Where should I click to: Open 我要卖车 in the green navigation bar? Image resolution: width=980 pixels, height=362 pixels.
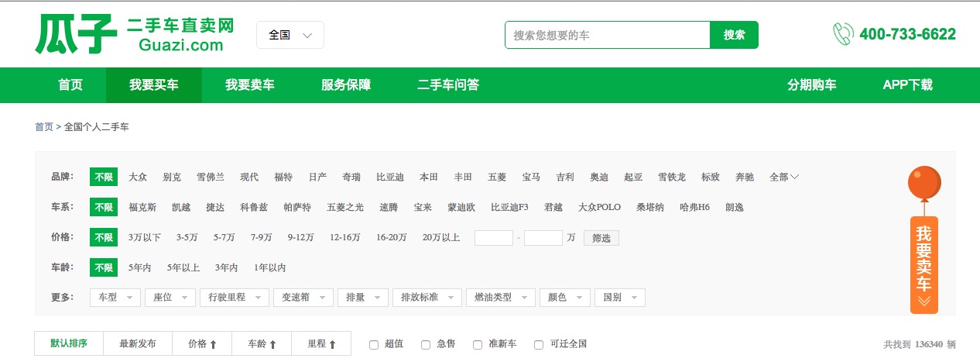[x=250, y=85]
